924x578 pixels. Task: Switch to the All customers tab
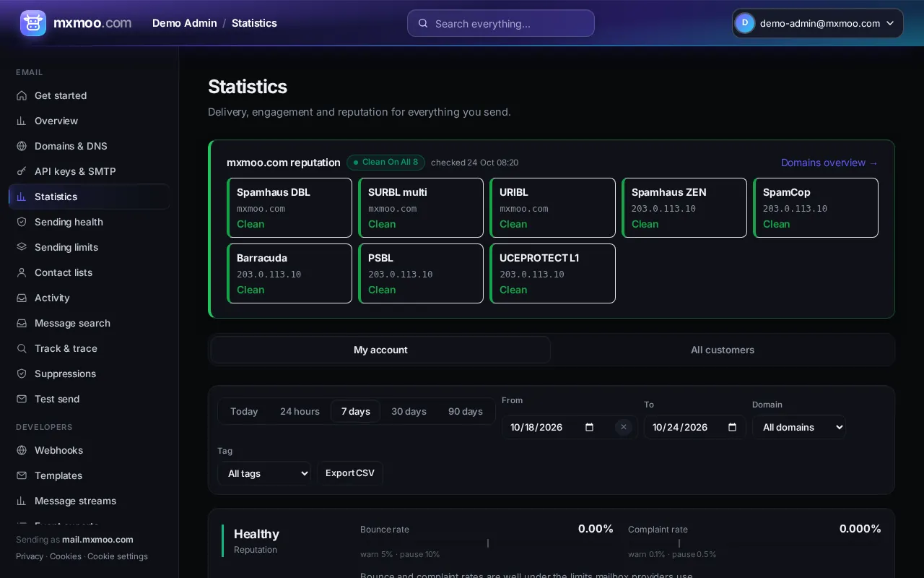723,350
